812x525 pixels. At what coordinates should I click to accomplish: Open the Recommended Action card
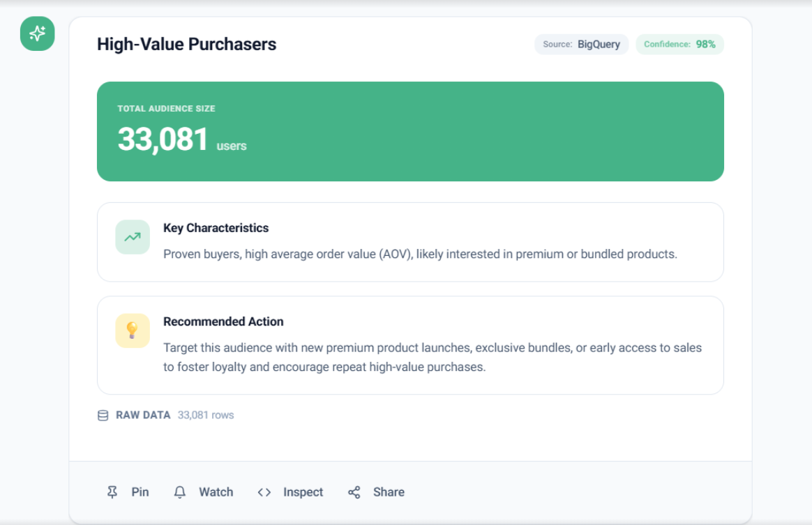[x=410, y=345]
